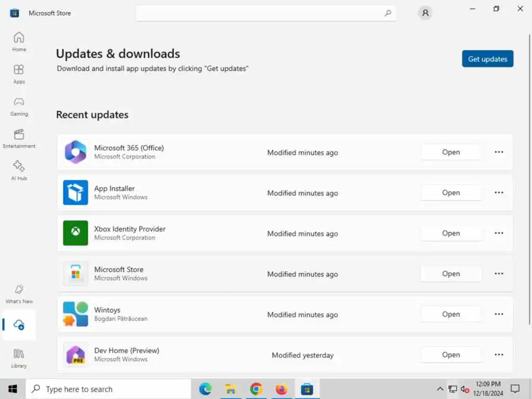Open the Windows Start menu
The image size is (532, 399).
pos(13,389)
